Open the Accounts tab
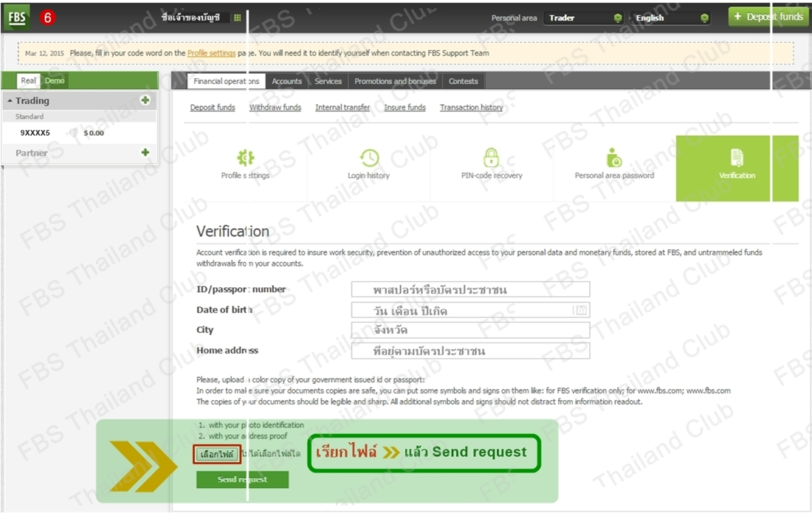This screenshot has width=812, height=513. pyautogui.click(x=287, y=81)
